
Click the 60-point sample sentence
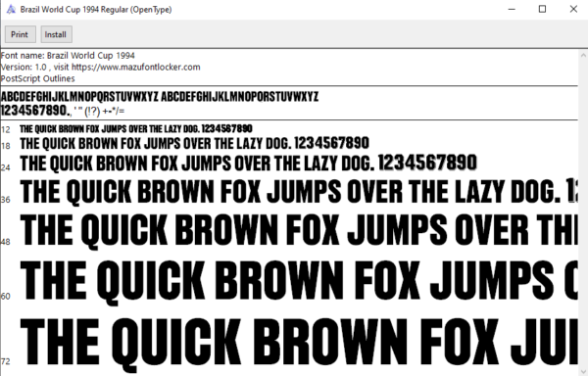click(299, 283)
